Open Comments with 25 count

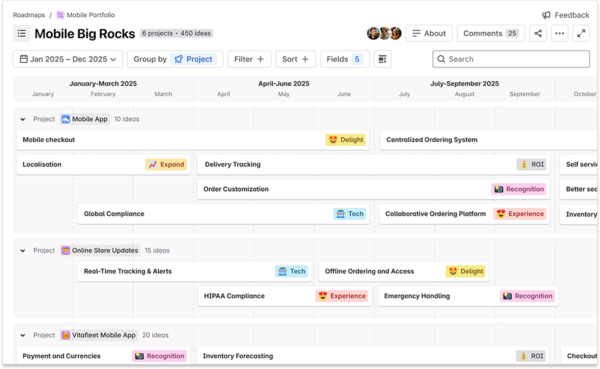pos(491,33)
